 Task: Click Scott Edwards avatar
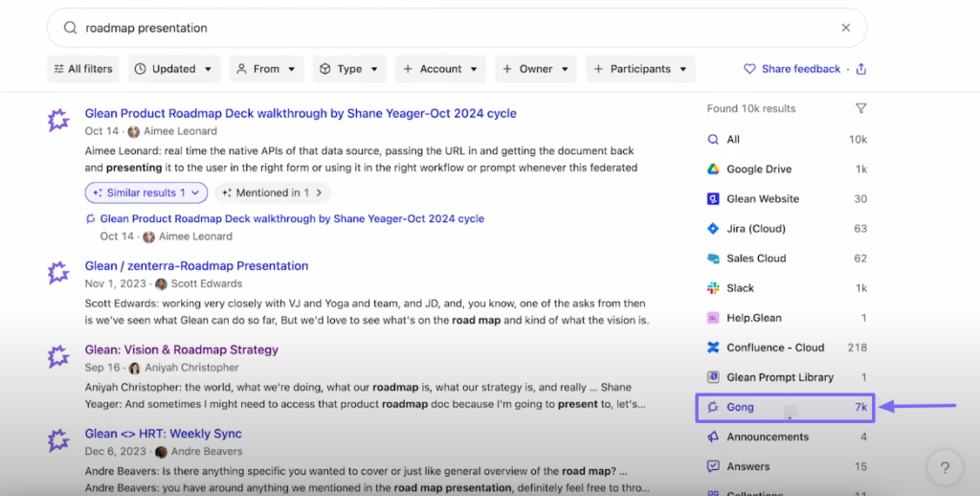point(161,284)
